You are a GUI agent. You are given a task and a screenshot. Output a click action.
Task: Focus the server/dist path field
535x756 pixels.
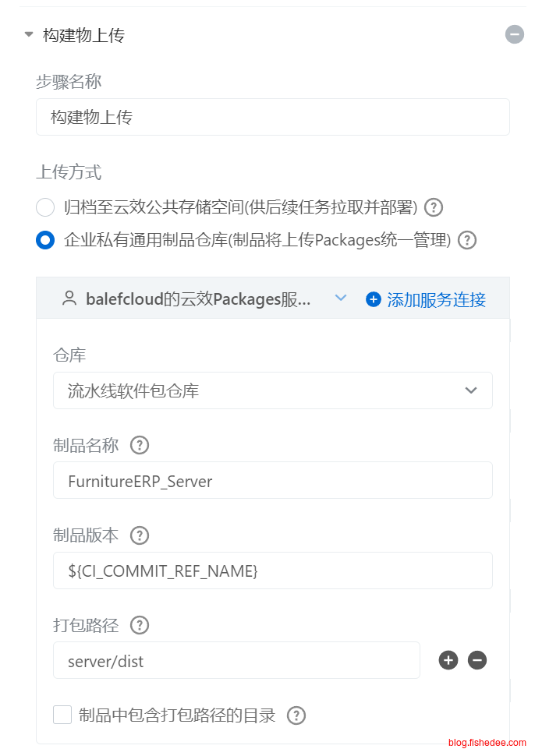236,660
